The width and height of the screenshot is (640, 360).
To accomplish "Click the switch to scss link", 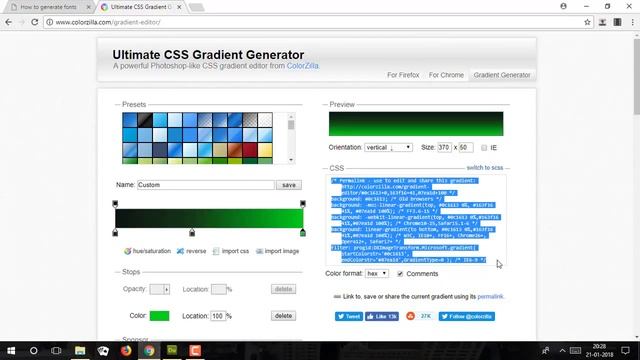I will (485, 168).
